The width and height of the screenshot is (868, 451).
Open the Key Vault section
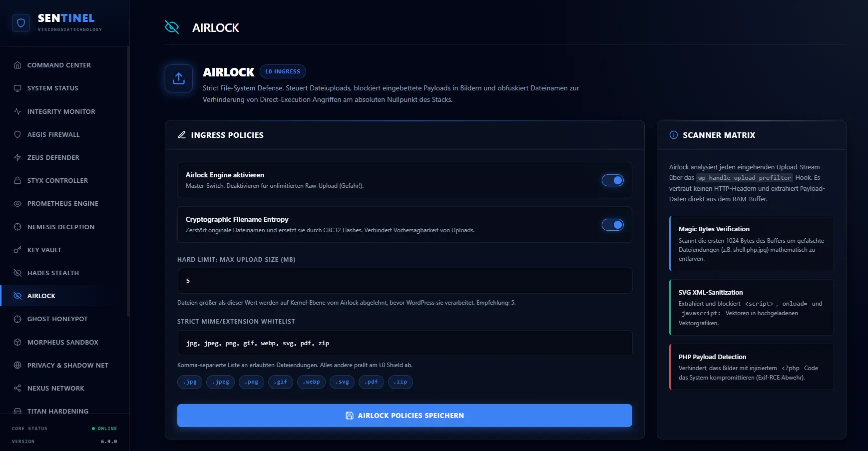pos(64,250)
